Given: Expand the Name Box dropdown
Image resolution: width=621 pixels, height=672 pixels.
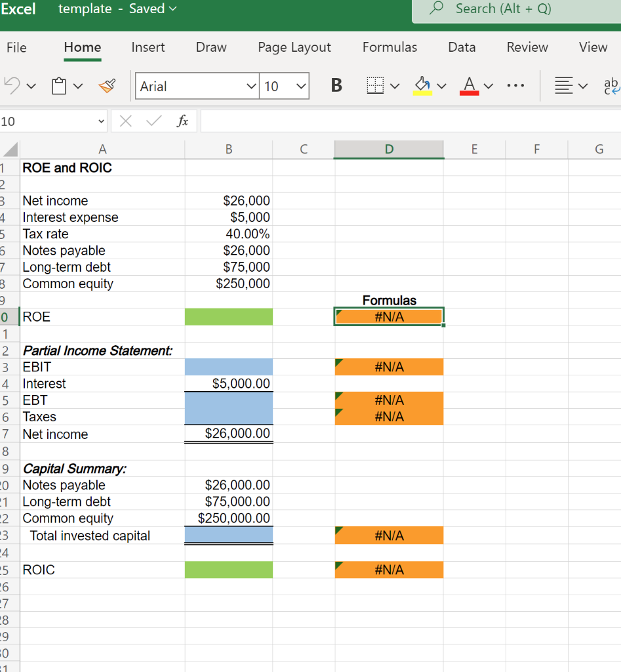Looking at the screenshot, I should [102, 121].
